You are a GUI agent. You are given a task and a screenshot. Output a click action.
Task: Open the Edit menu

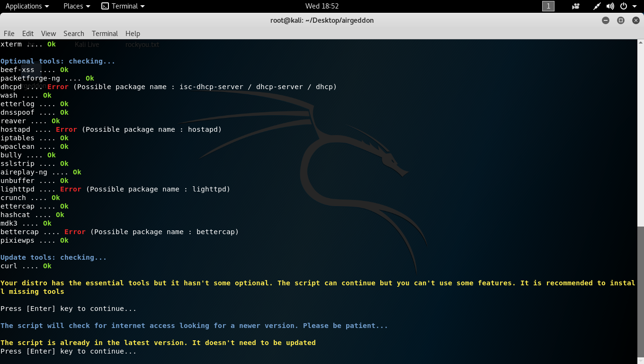coord(28,33)
